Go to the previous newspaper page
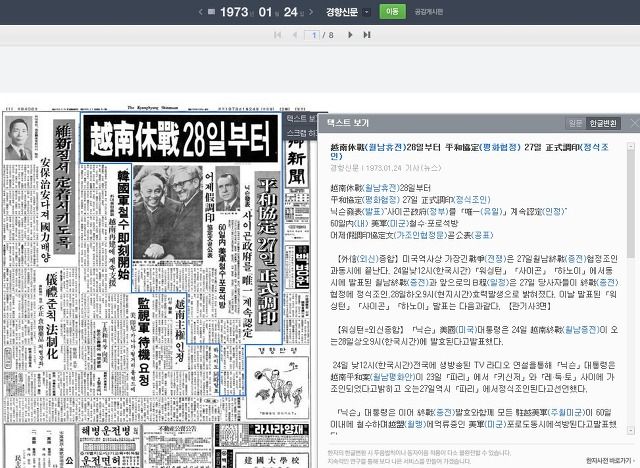640x468 pixels. click(x=295, y=35)
